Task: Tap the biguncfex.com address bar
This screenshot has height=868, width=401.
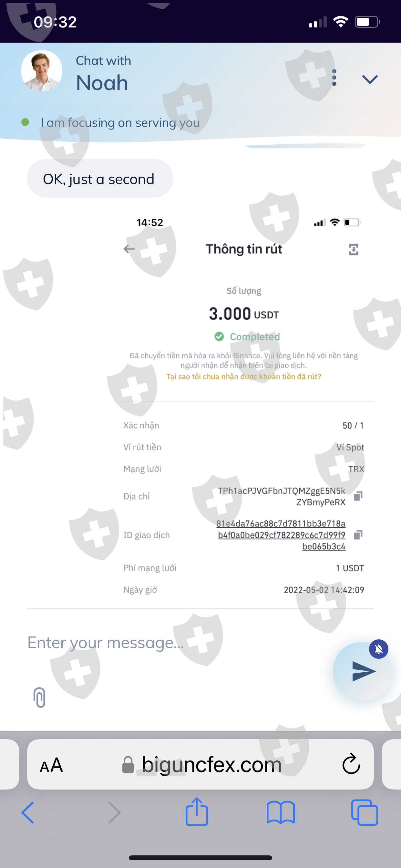Action: 211,765
